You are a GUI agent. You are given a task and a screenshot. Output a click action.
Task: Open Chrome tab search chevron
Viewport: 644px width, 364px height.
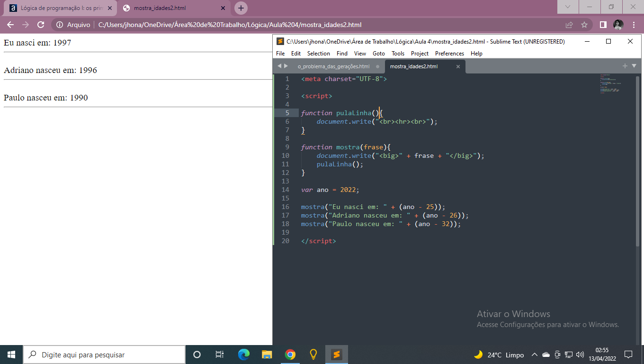(x=568, y=7)
